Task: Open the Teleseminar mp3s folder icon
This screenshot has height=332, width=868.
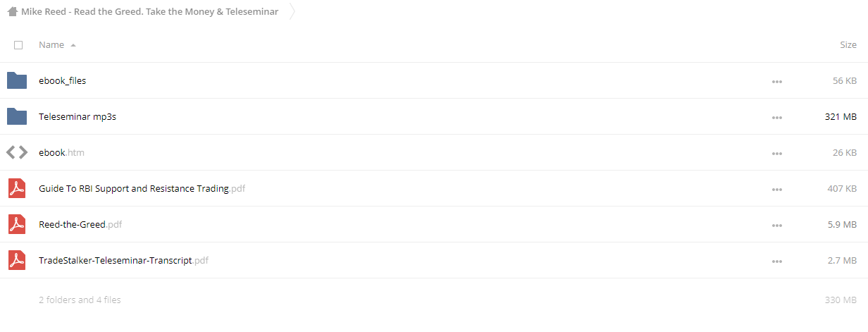Action: (x=17, y=116)
